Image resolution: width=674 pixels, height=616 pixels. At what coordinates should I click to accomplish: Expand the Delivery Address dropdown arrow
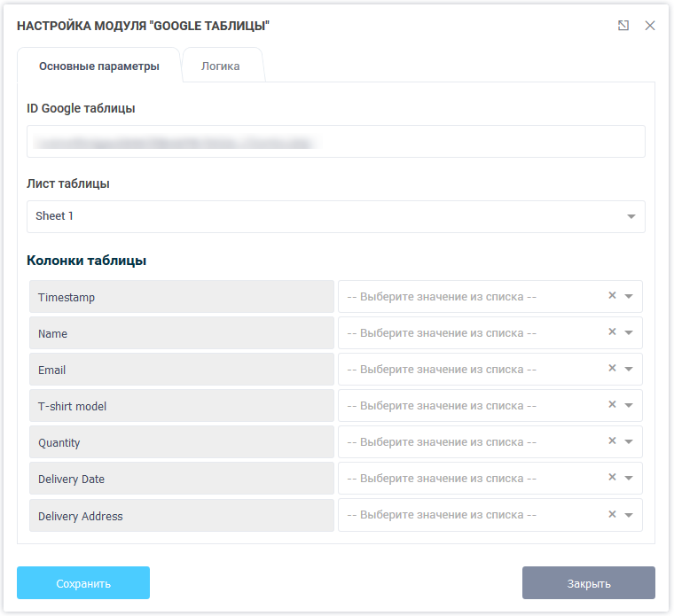[629, 515]
